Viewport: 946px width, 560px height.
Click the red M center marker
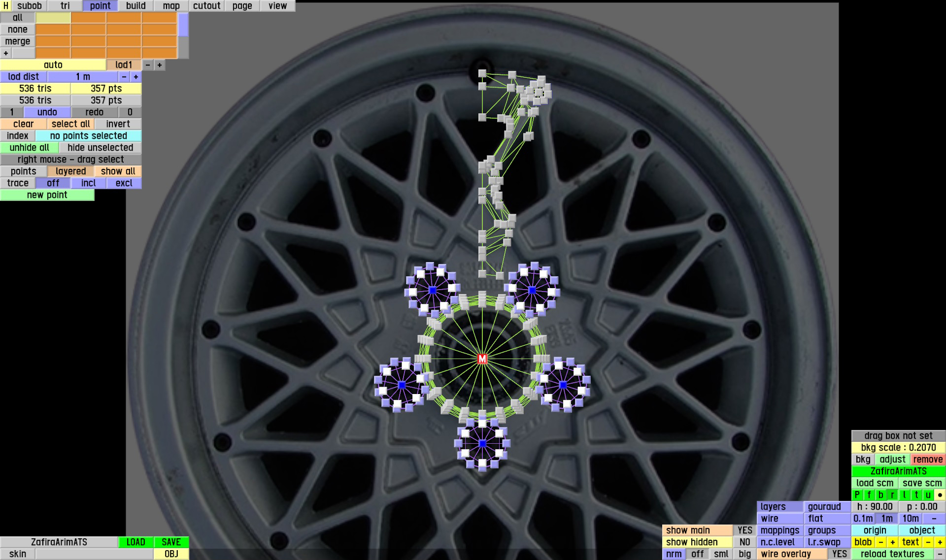(482, 359)
